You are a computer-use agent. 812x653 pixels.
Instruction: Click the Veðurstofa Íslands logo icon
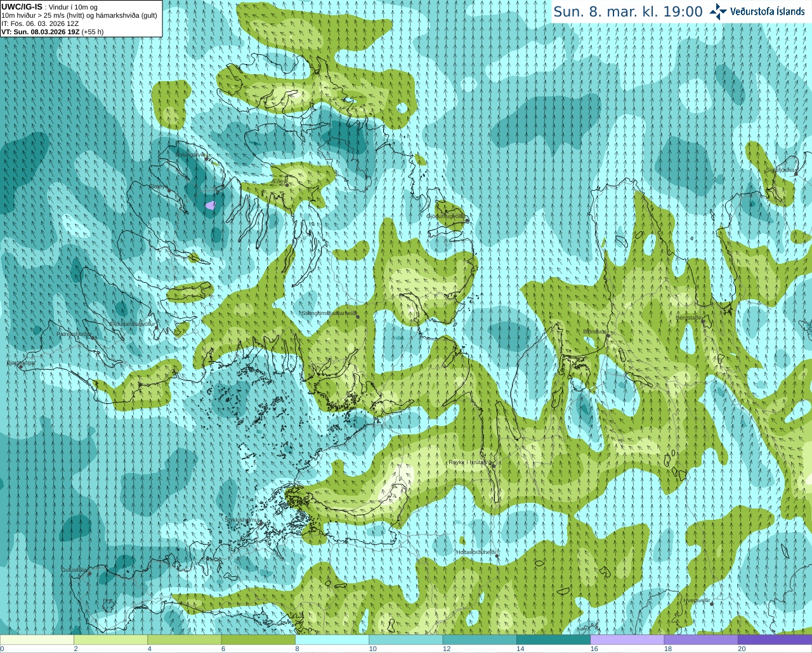click(x=717, y=11)
